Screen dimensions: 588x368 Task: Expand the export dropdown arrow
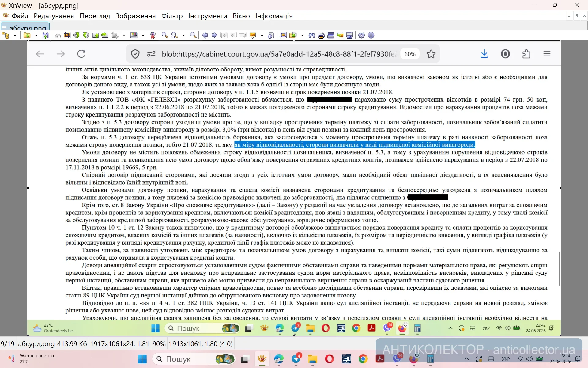302,35
